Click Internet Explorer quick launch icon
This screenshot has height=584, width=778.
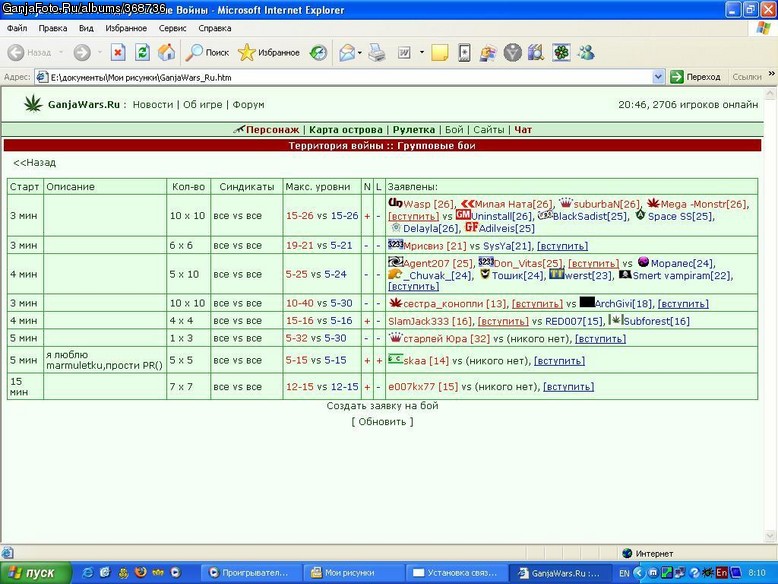pyautogui.click(x=88, y=573)
